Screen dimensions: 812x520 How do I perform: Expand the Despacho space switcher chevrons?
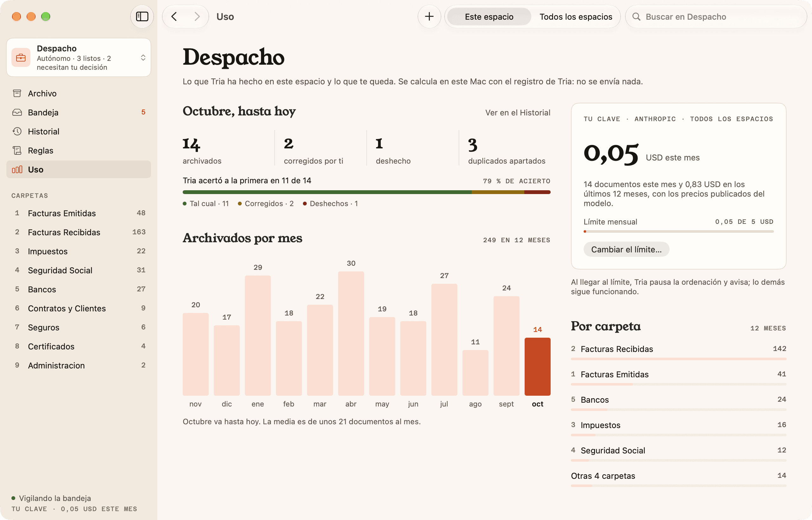pyautogui.click(x=143, y=57)
